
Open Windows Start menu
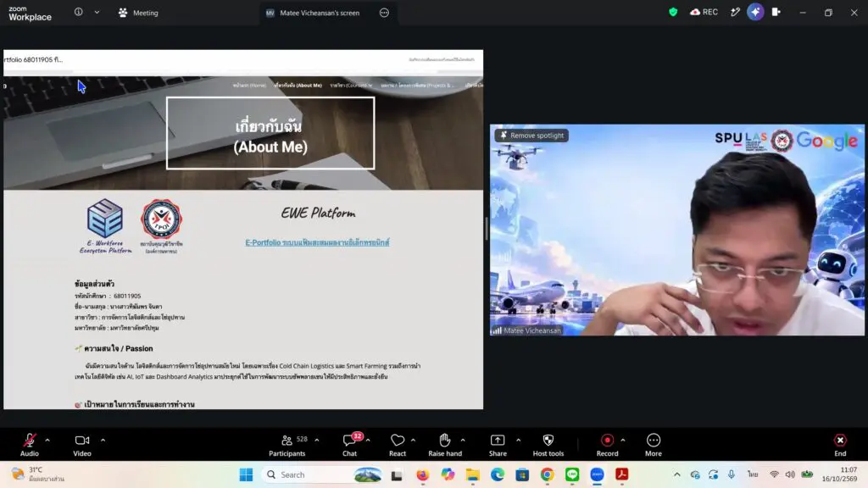point(246,474)
